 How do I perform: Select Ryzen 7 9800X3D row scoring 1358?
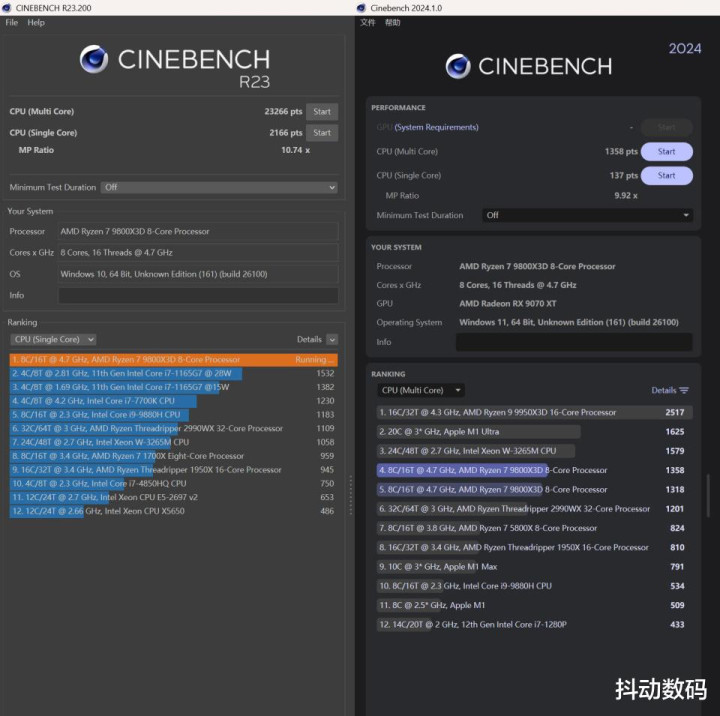(534, 470)
